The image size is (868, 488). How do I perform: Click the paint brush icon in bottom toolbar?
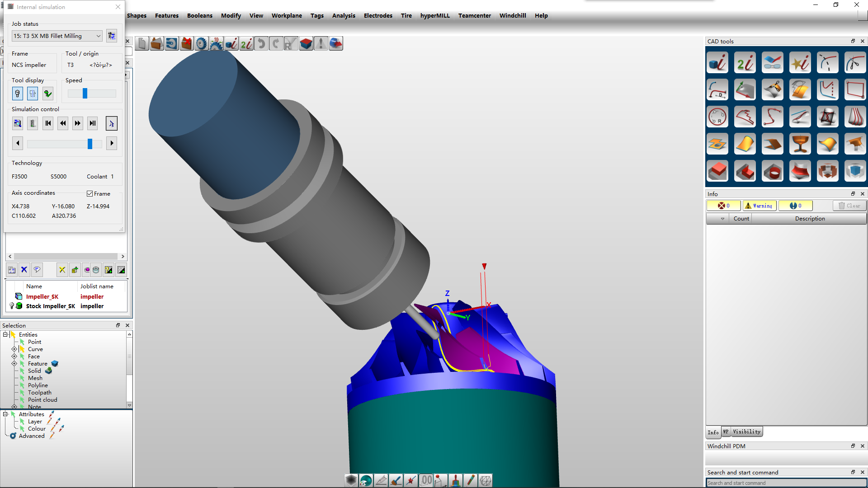click(396, 480)
